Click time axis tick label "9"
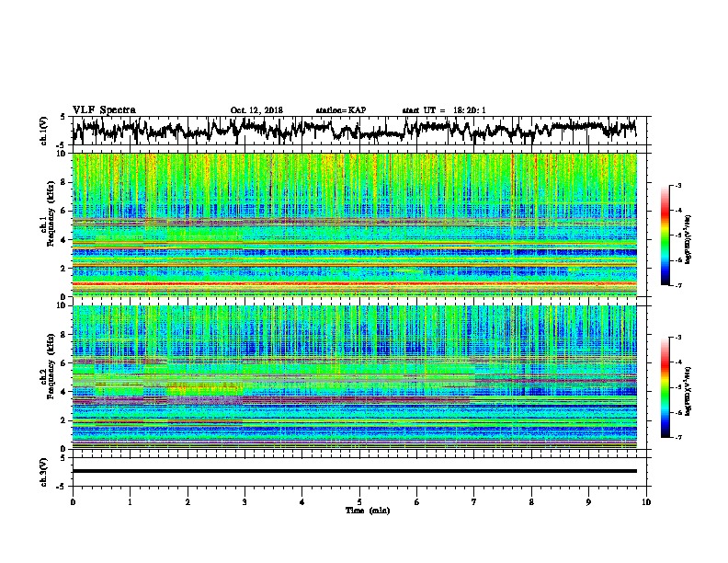 (588, 502)
